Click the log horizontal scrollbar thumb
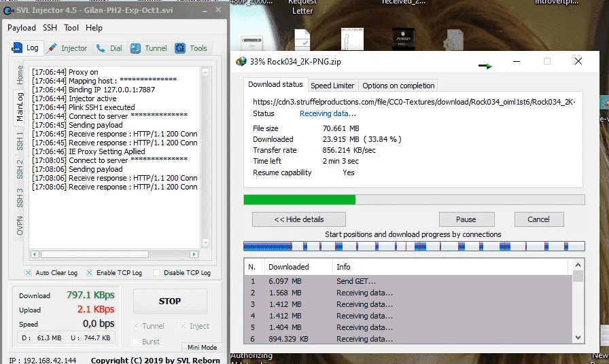 (94, 254)
